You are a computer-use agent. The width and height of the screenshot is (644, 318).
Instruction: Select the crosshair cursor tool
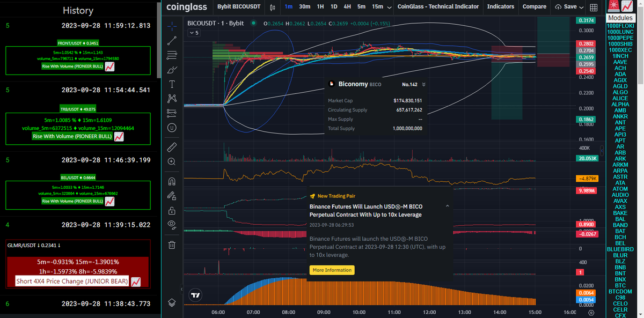pyautogui.click(x=172, y=25)
